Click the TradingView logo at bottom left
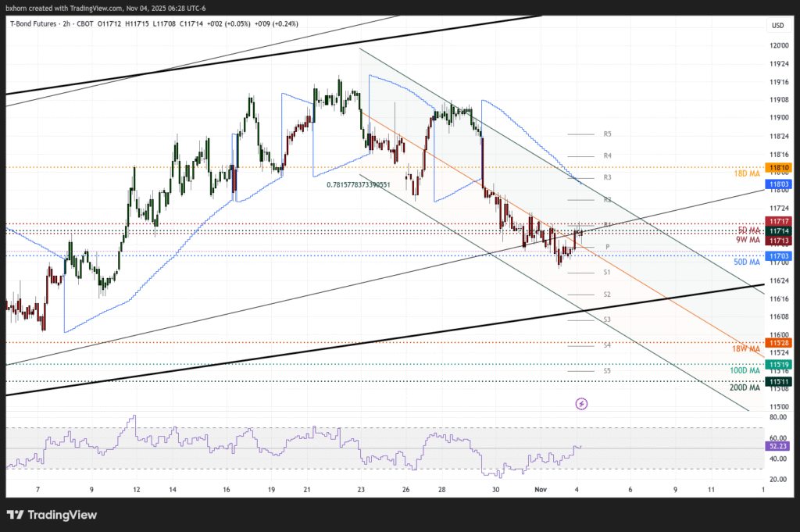Screen dimensions: 800x532 52,515
